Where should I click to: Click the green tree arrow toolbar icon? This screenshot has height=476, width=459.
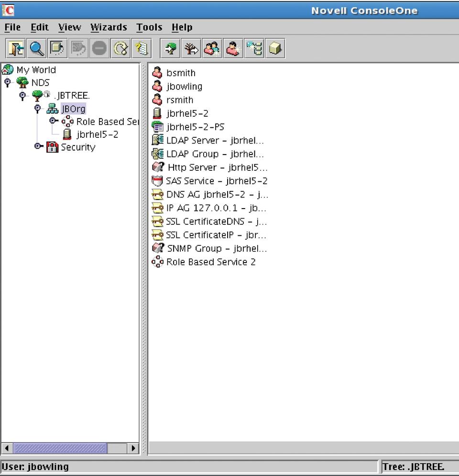pos(170,48)
